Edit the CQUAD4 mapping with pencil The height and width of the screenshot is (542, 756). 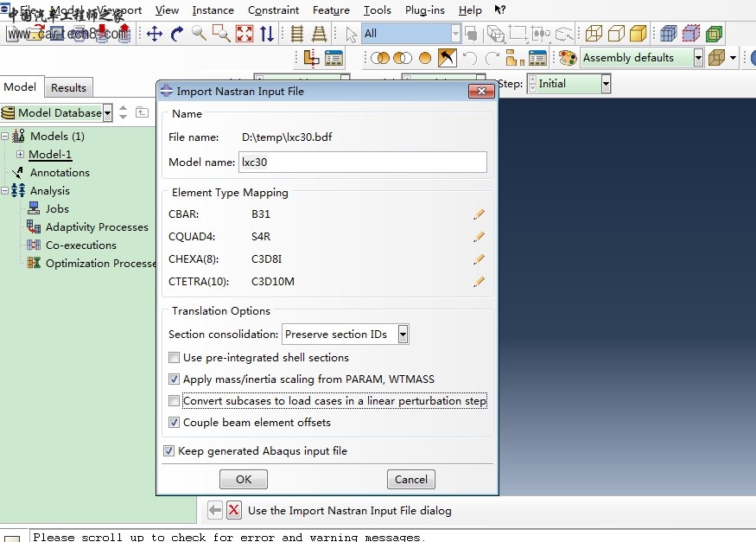coord(479,237)
